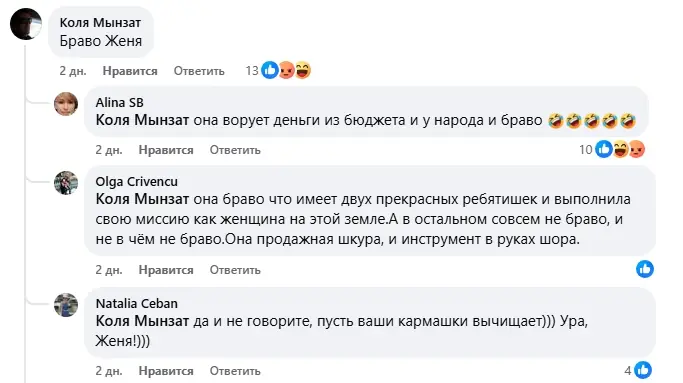
Task: Open Коля Мынзат's profile avatar
Action: (26, 24)
